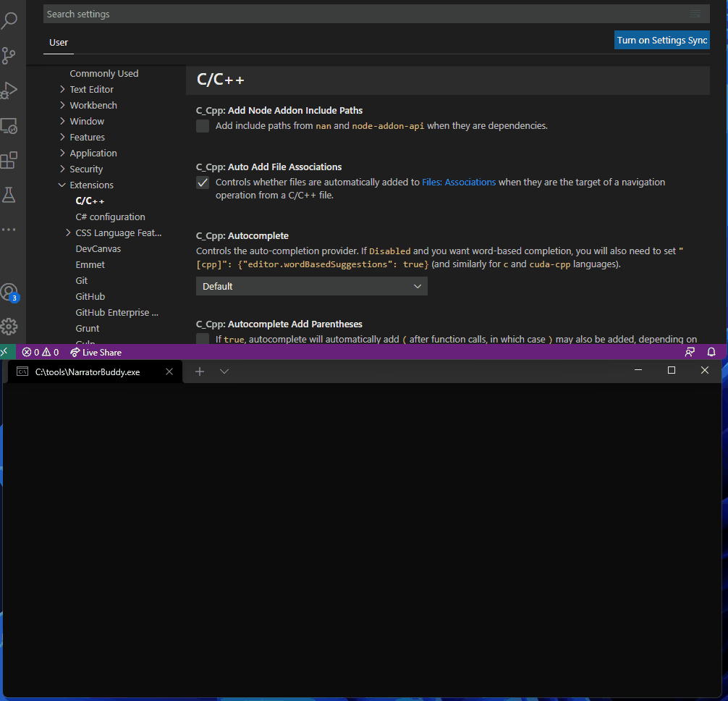Enable Add Node Addon Include Paths checkbox
The width and height of the screenshot is (728, 701).
[x=202, y=125]
